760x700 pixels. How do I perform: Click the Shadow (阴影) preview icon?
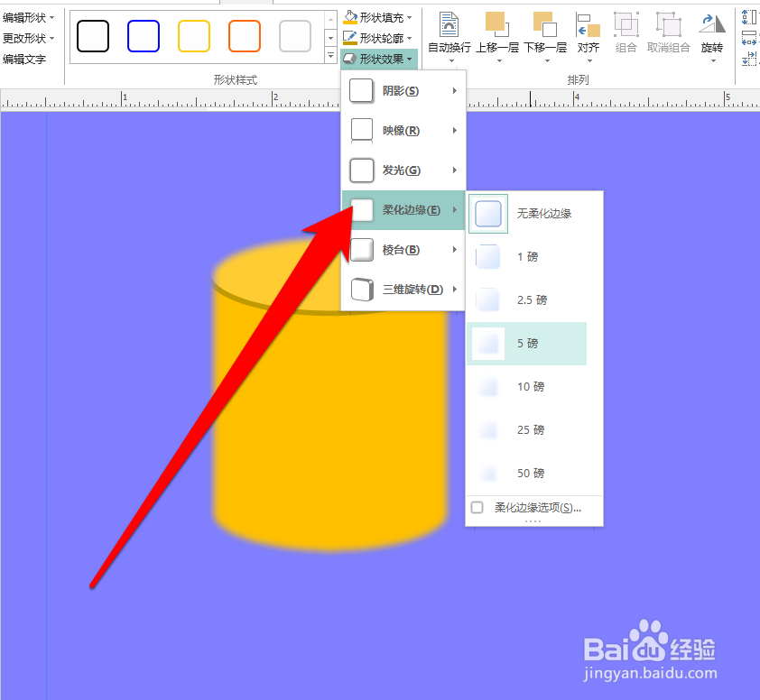[362, 91]
